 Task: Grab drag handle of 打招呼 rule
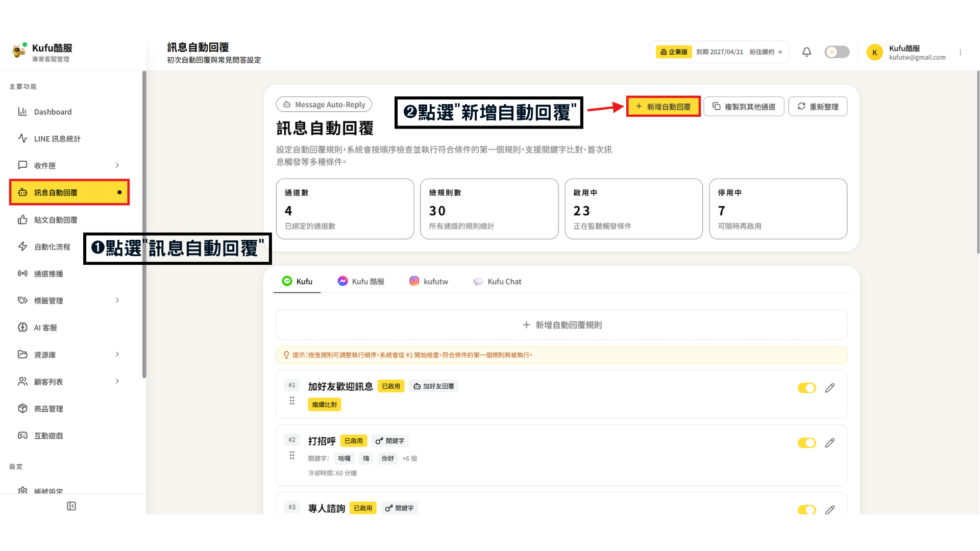[x=292, y=455]
